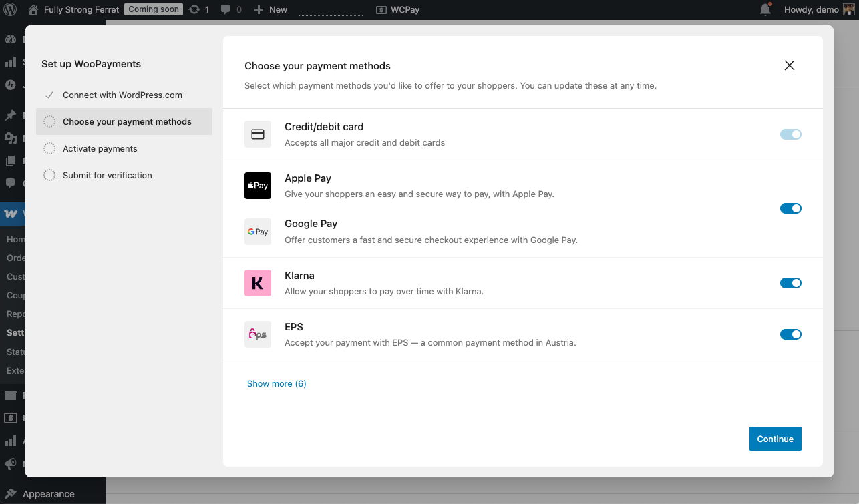Image resolution: width=859 pixels, height=504 pixels.
Task: Select the Activate payments step
Action: [x=100, y=148]
